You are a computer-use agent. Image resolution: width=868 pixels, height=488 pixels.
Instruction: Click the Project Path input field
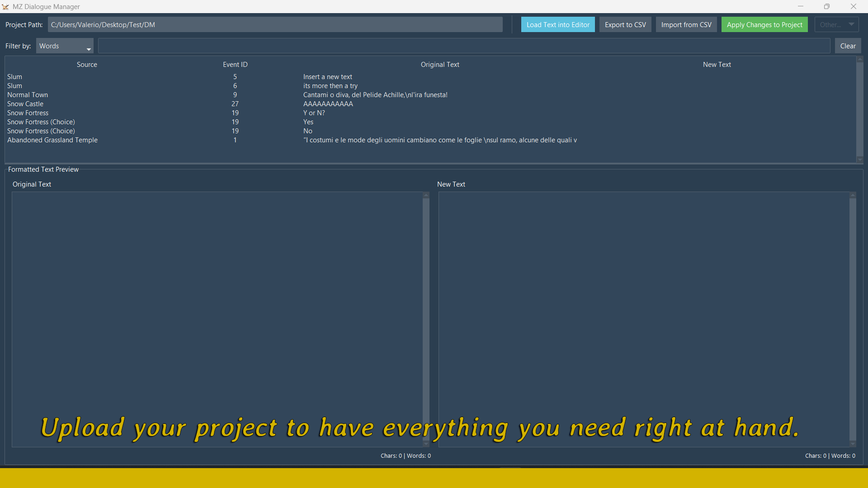[275, 25]
